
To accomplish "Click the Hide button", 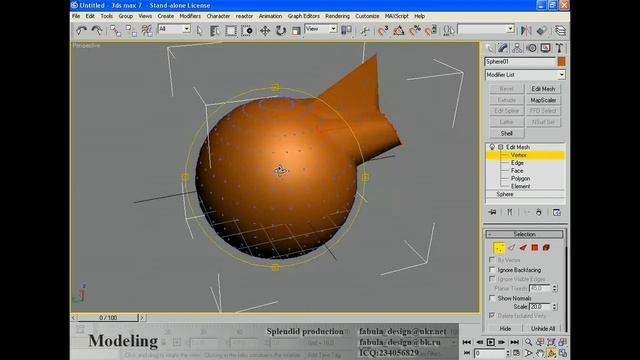I will [x=505, y=329].
